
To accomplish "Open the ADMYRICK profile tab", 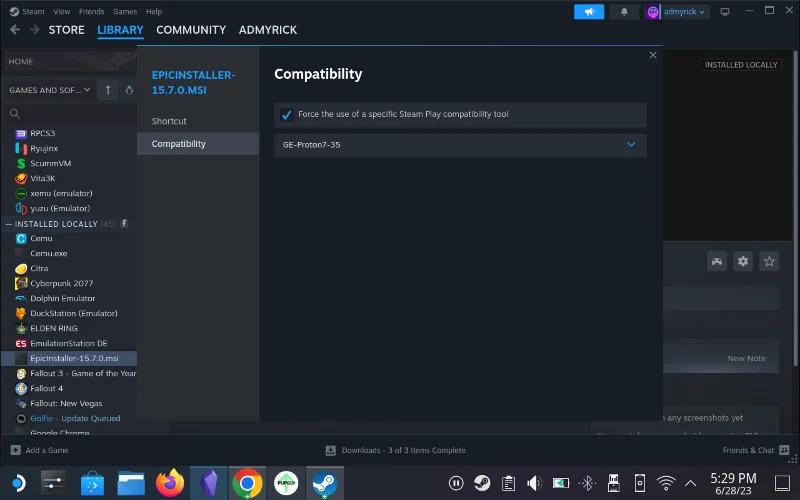I will [268, 30].
